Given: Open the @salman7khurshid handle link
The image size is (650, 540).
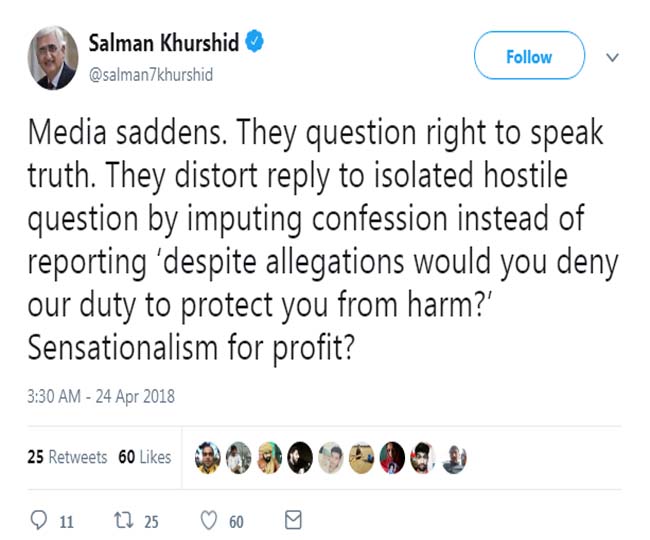Looking at the screenshot, I should (151, 75).
